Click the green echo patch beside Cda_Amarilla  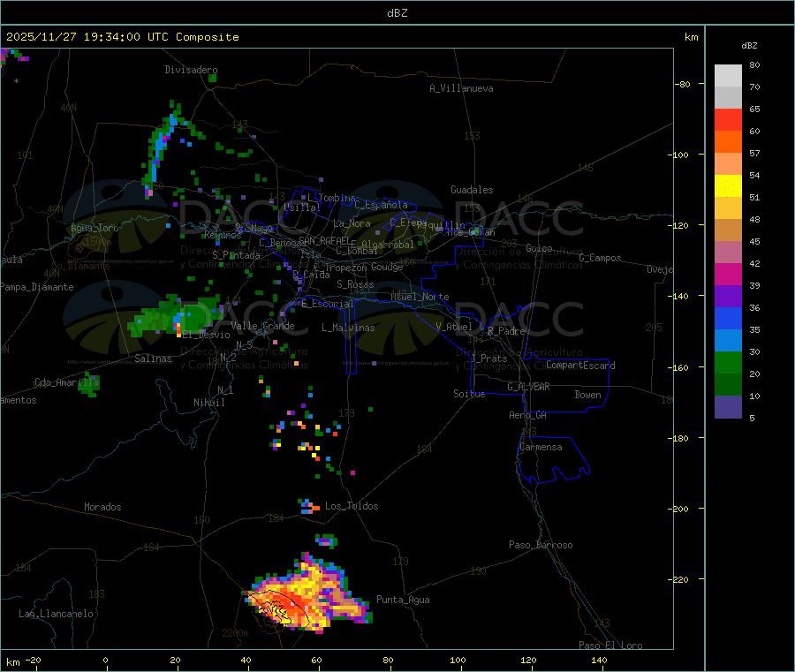tap(89, 385)
